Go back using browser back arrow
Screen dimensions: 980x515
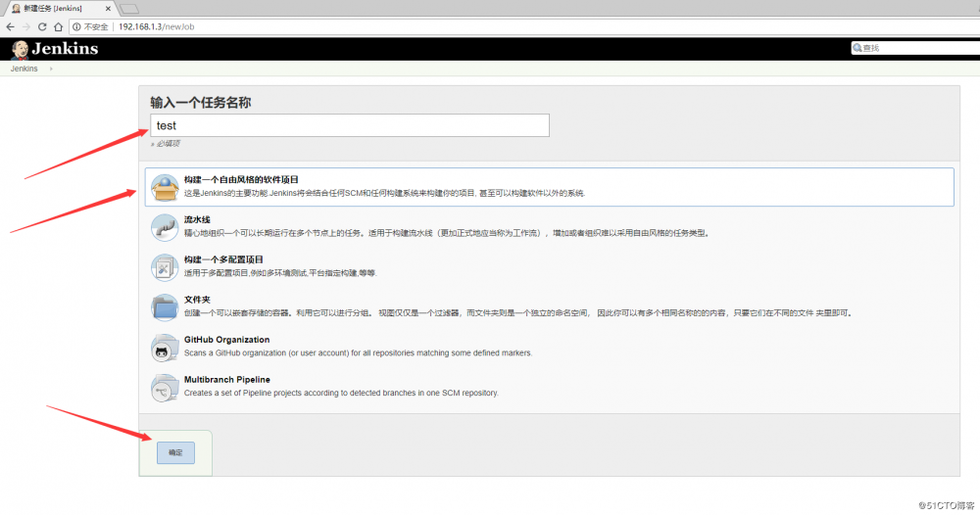(10, 26)
